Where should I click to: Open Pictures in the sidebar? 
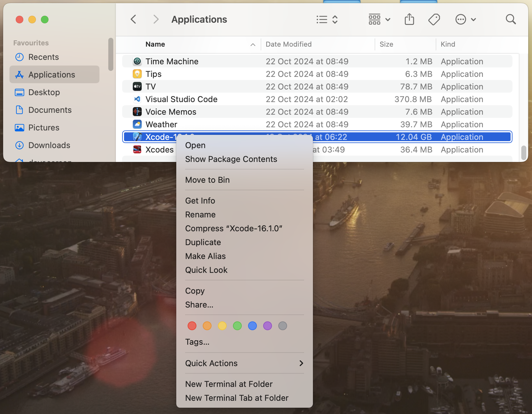(x=54, y=128)
